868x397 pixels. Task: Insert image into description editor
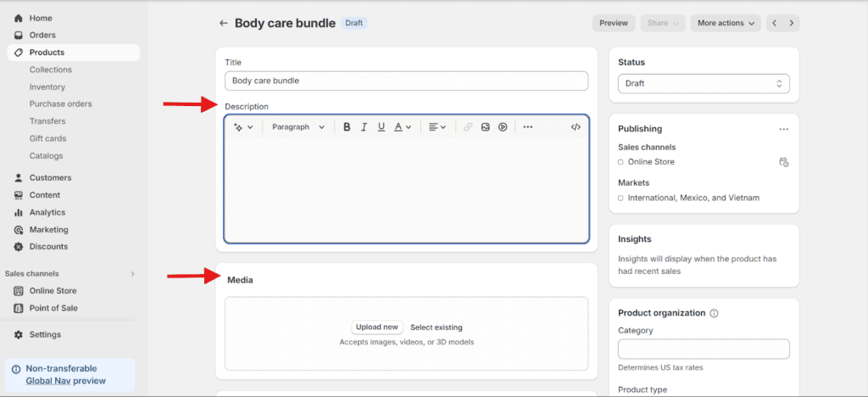coord(486,127)
